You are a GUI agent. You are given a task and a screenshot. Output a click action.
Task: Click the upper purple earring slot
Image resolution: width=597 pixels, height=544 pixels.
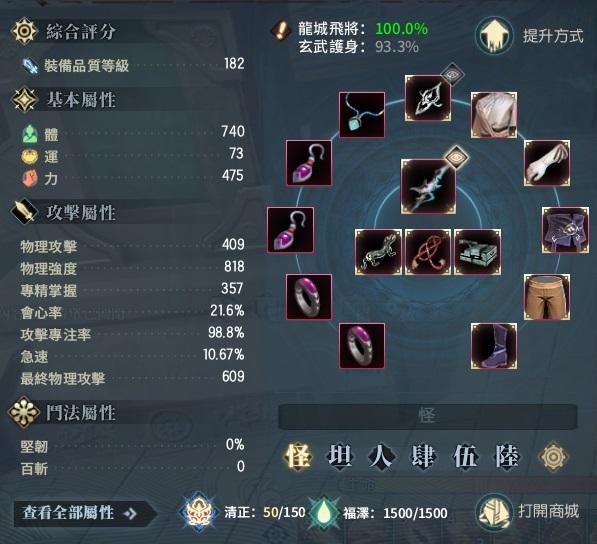309,163
